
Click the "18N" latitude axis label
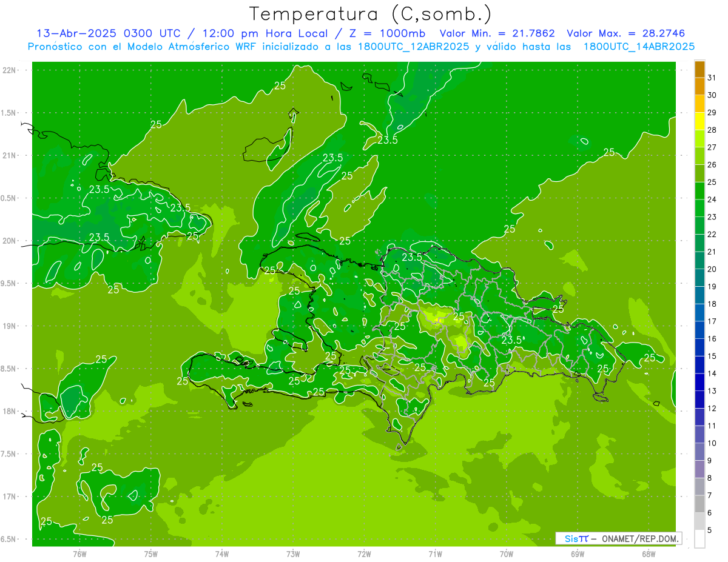[10, 412]
